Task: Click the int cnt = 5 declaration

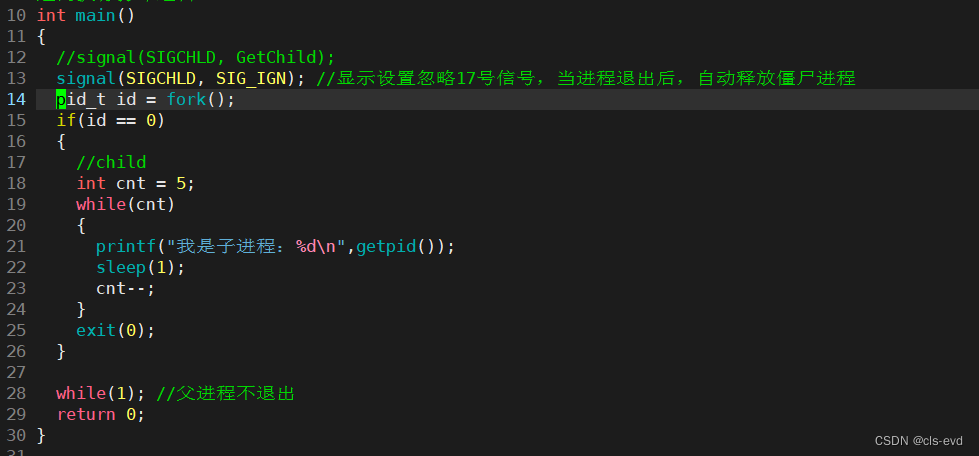Action: [135, 184]
